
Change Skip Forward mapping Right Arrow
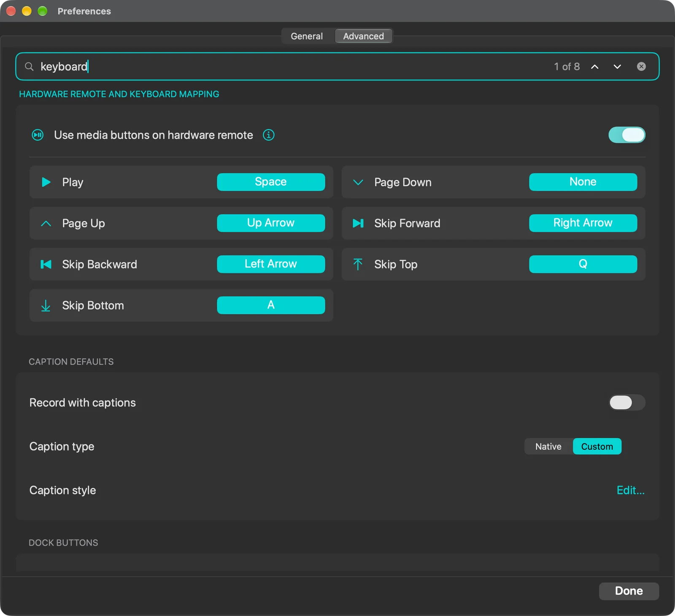[x=583, y=223]
